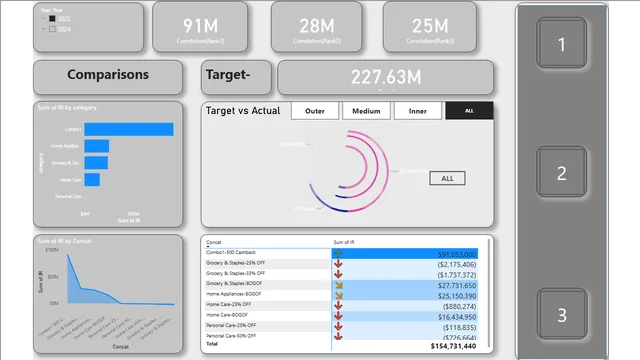Click the Comparisons title box

108,77
